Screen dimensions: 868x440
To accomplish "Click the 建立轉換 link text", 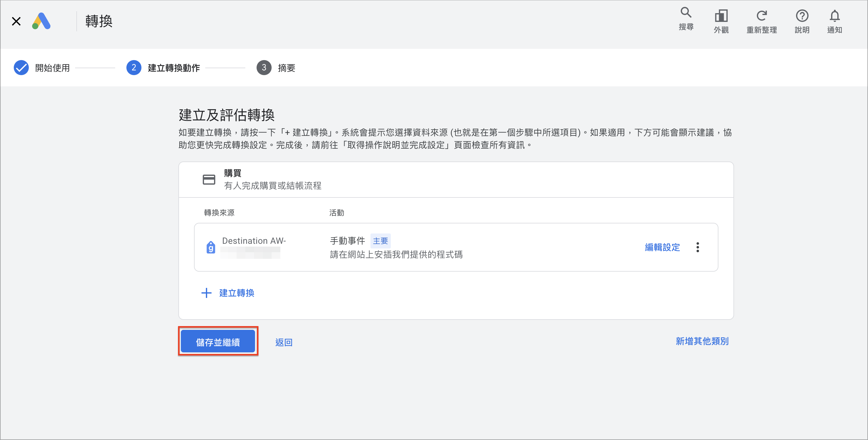I will [237, 292].
